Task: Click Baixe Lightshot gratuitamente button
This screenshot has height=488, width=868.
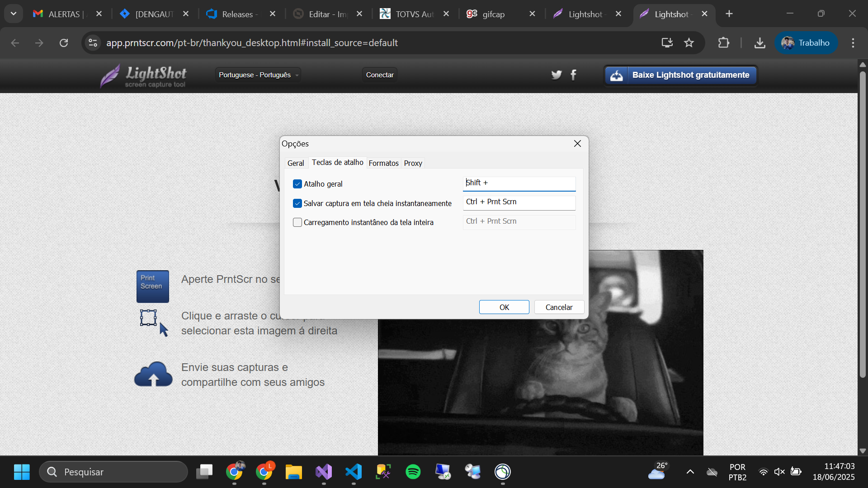Action: (681, 75)
